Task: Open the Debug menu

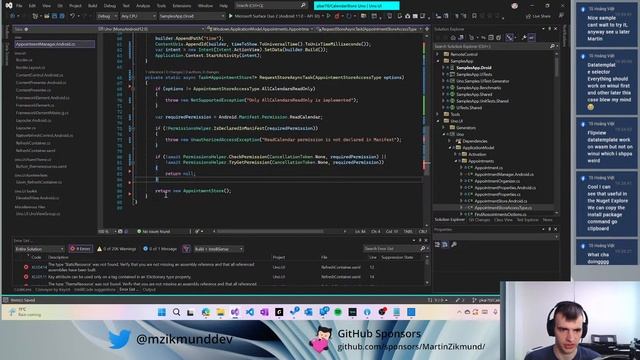Action: coord(109,6)
